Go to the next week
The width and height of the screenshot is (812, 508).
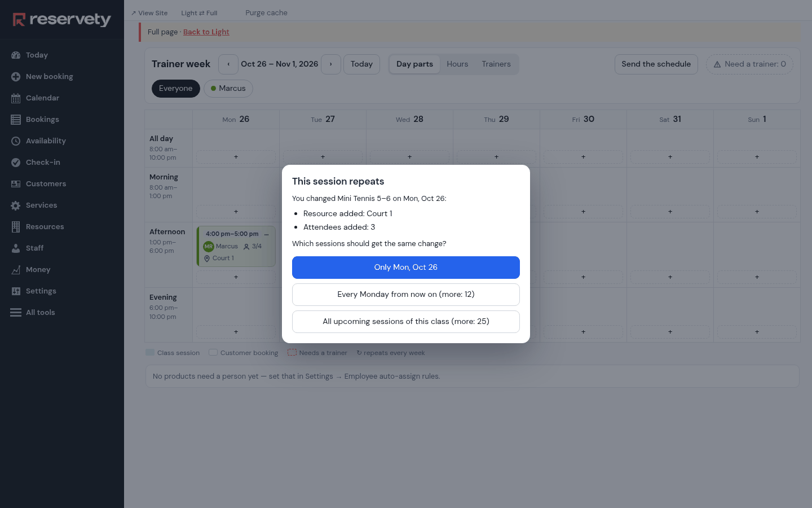point(331,64)
